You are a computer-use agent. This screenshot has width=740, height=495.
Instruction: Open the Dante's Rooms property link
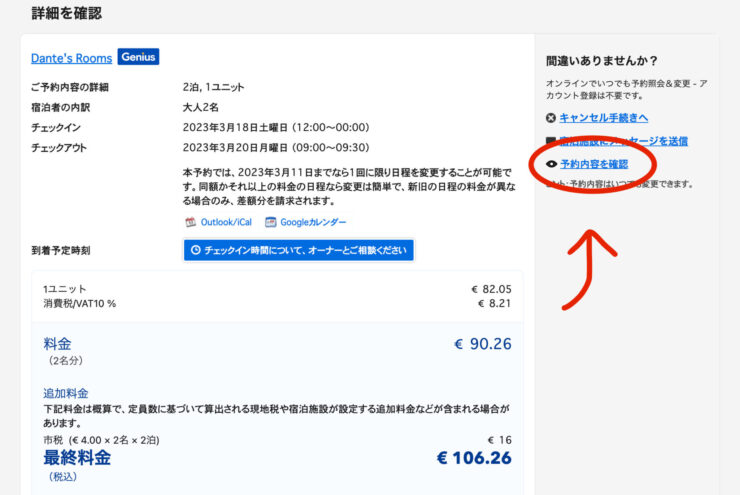71,58
